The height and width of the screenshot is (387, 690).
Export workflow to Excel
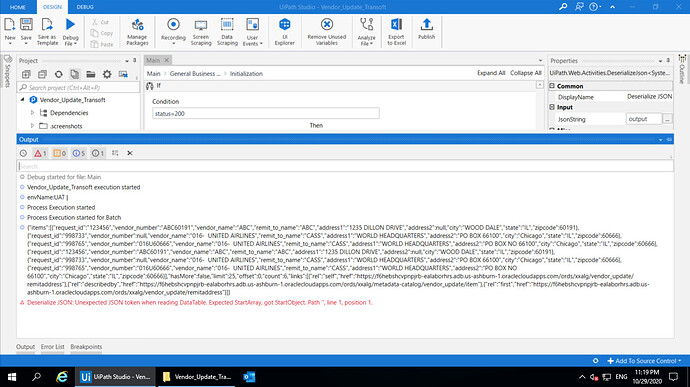tap(396, 31)
